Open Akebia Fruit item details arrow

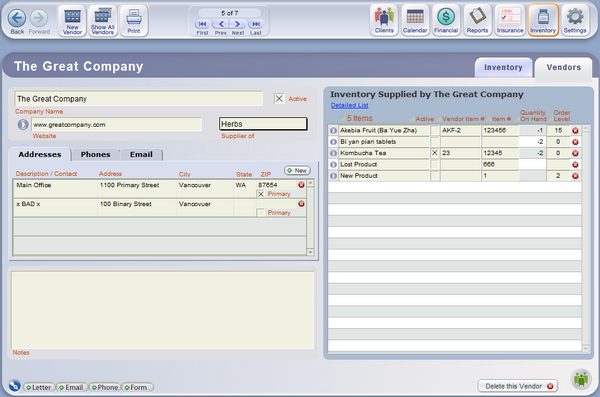click(x=333, y=131)
